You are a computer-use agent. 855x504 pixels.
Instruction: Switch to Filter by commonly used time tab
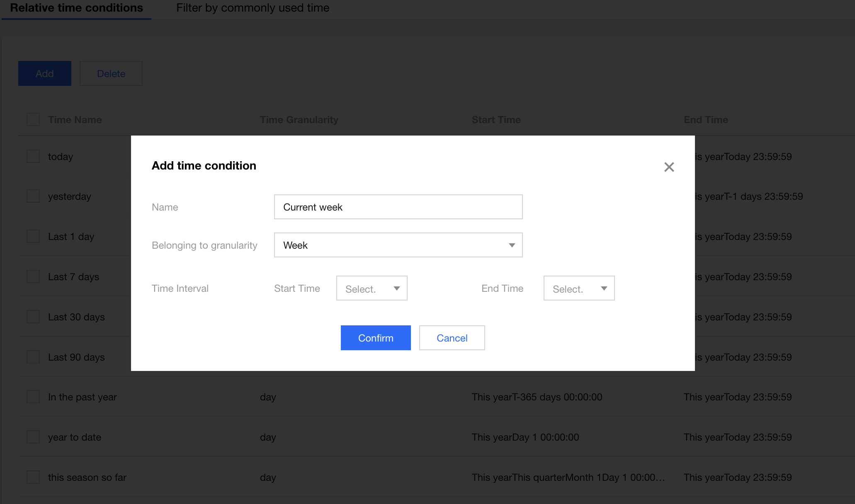click(x=253, y=8)
